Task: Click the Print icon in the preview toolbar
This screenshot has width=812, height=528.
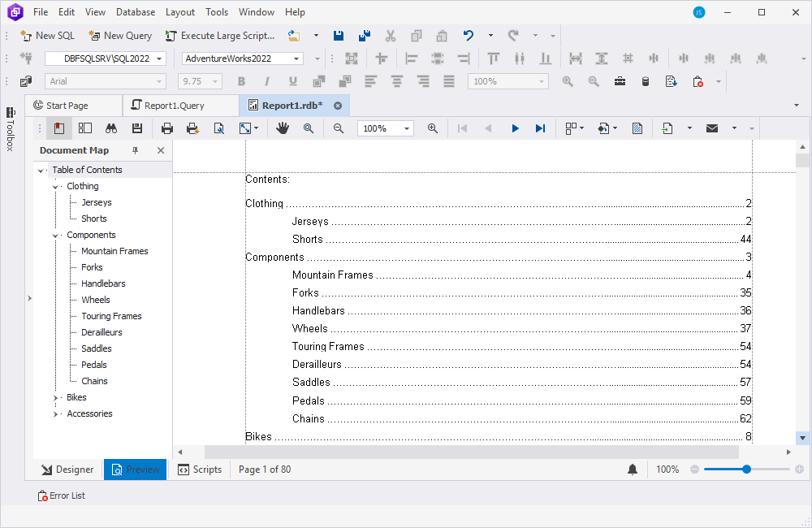Action: click(167, 128)
